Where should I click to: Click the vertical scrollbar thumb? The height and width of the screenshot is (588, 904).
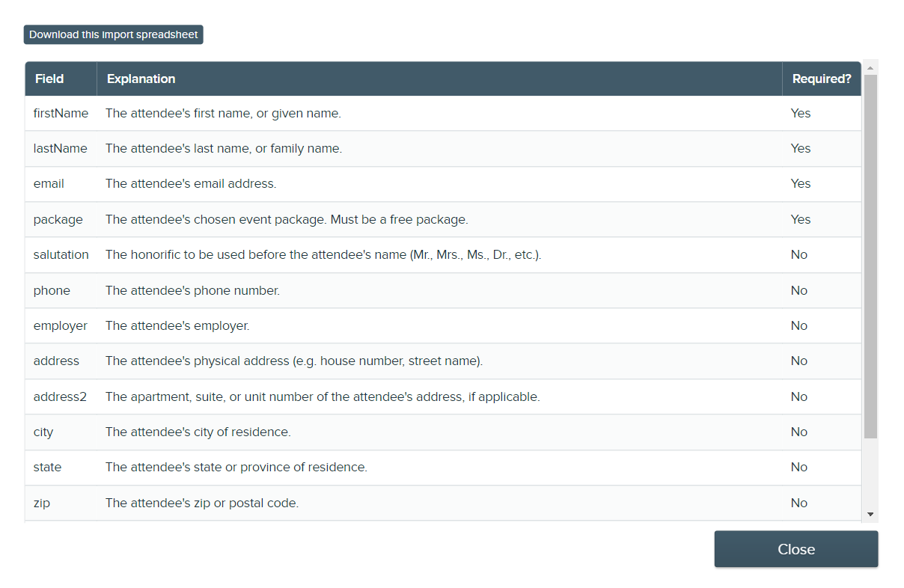pyautogui.click(x=870, y=257)
